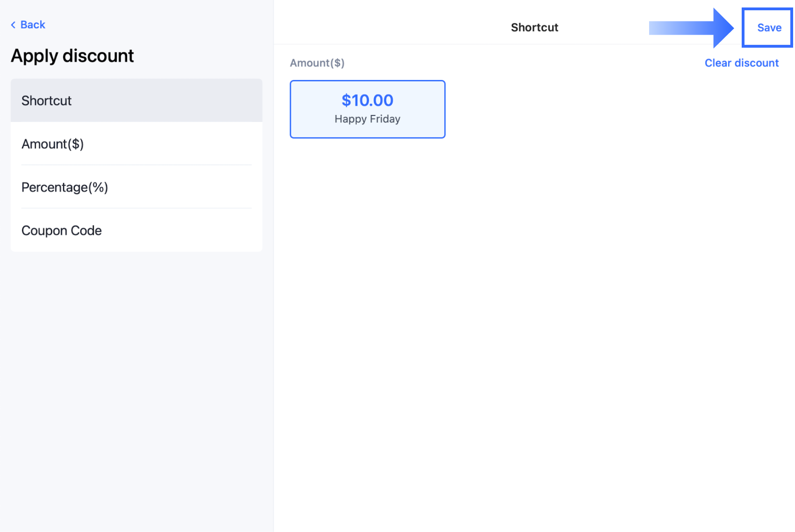
Task: Click the Amount($) label above the tile
Action: (x=317, y=63)
